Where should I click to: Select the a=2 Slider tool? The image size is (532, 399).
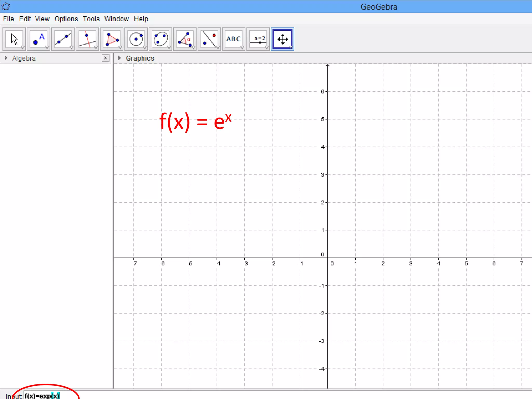[258, 39]
